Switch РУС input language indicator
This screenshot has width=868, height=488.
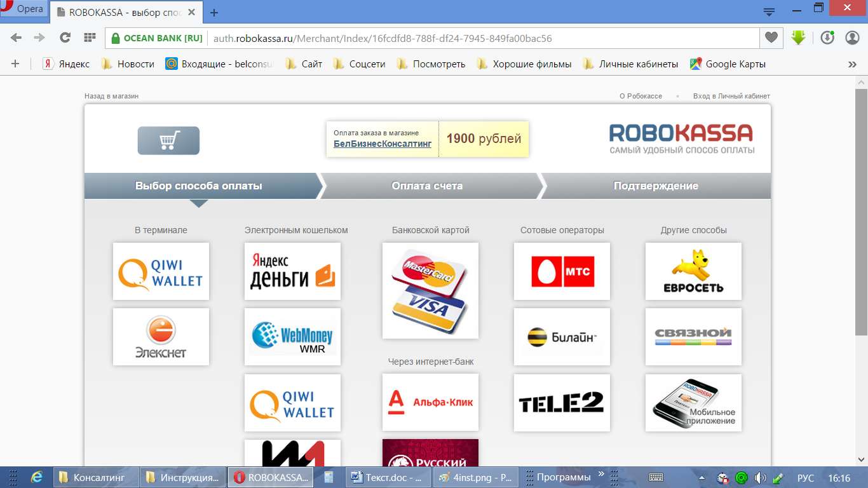(x=806, y=478)
